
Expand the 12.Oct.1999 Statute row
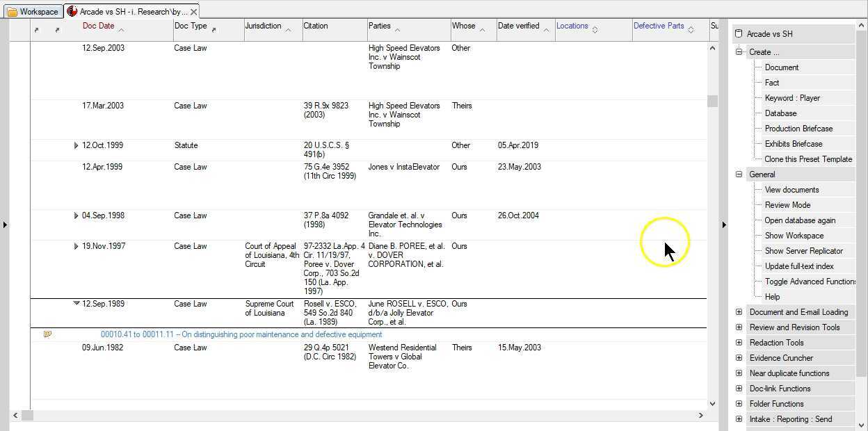(x=76, y=146)
